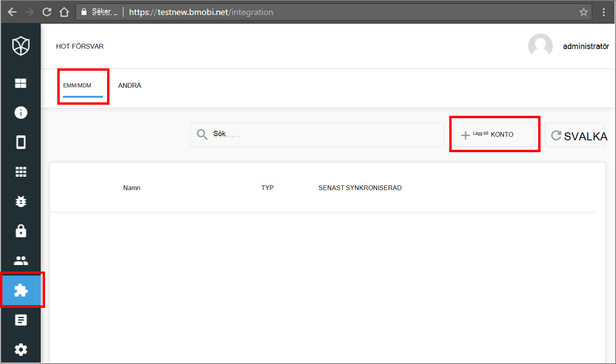This screenshot has height=364, width=616.
Task: Switch to the EMM/MDM tab
Action: [83, 86]
